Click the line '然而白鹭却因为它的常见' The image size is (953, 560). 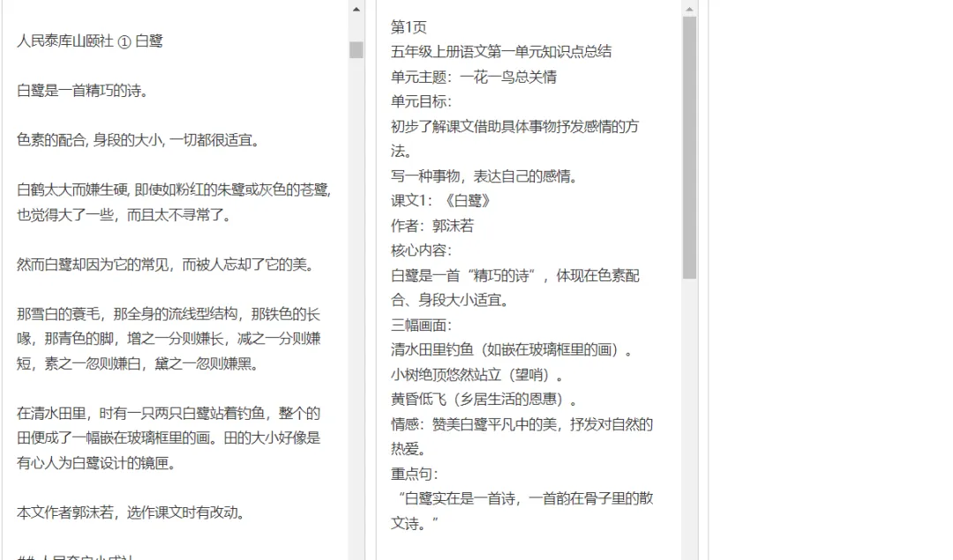[165, 265]
